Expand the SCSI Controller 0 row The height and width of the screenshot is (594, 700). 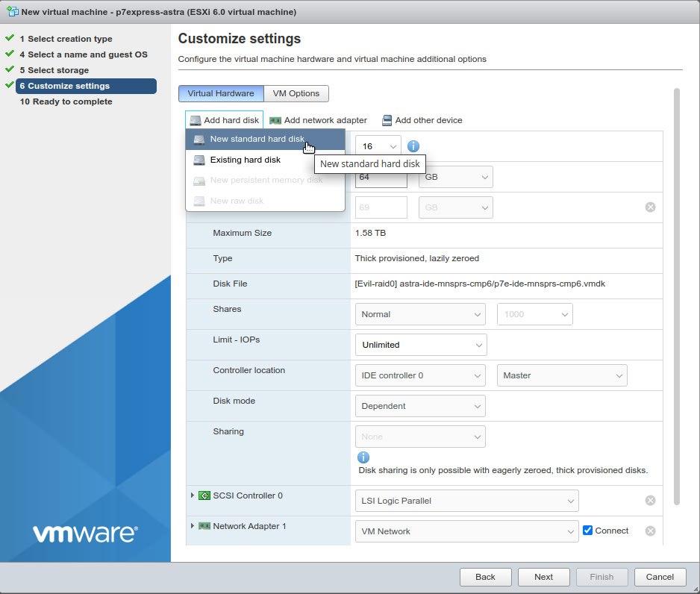coord(193,495)
